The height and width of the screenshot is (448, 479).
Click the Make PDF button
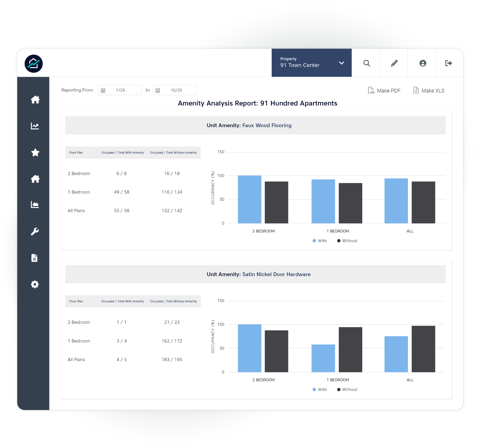pyautogui.click(x=384, y=91)
